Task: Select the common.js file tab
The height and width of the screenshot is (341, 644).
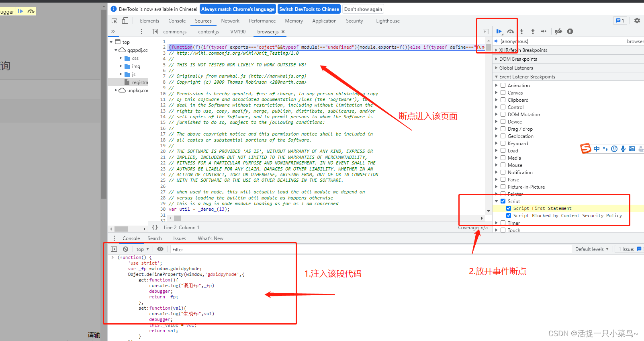Action: pyautogui.click(x=175, y=32)
